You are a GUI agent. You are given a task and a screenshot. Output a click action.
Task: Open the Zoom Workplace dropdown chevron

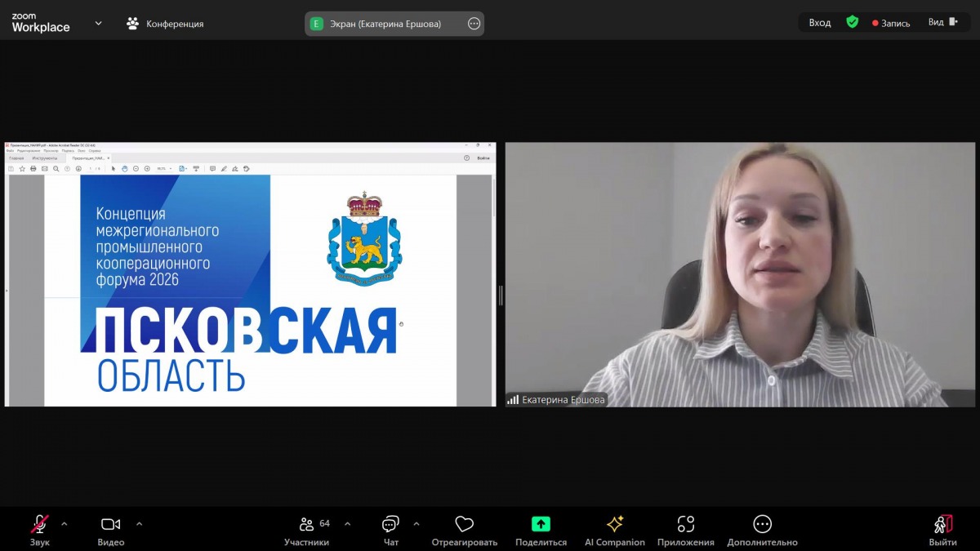coord(99,24)
